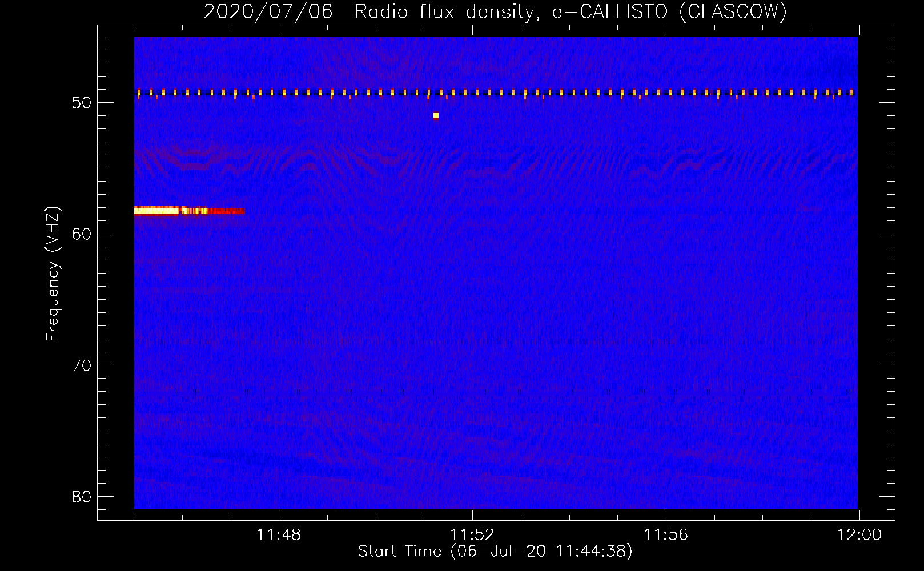Click the 60 frequency tick label
Viewport: 924px width, 571px height.
82,234
